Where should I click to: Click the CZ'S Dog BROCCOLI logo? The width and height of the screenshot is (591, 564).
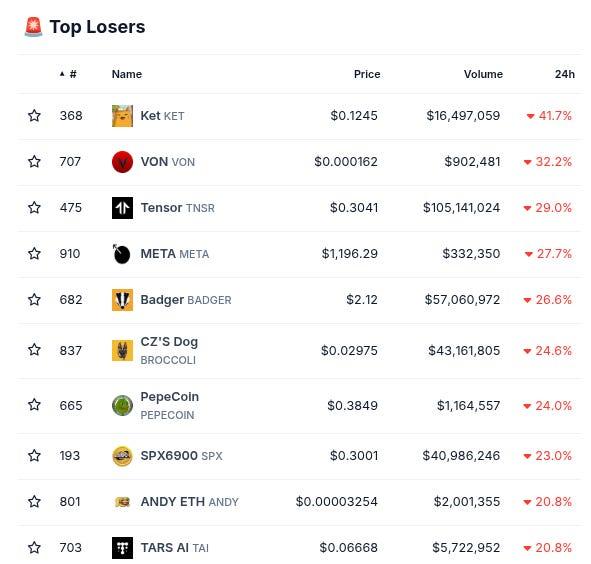(122, 350)
